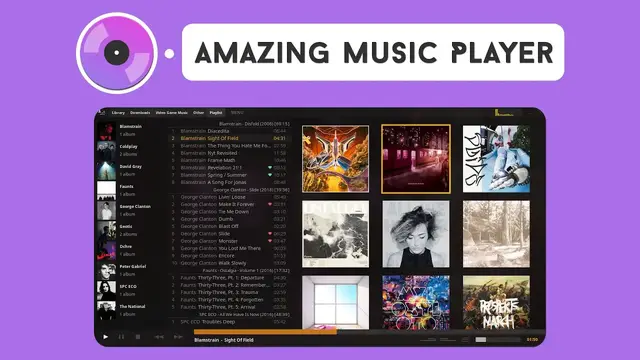
Task: Select track 'Tie Me Down'
Action: pyautogui.click(x=229, y=212)
